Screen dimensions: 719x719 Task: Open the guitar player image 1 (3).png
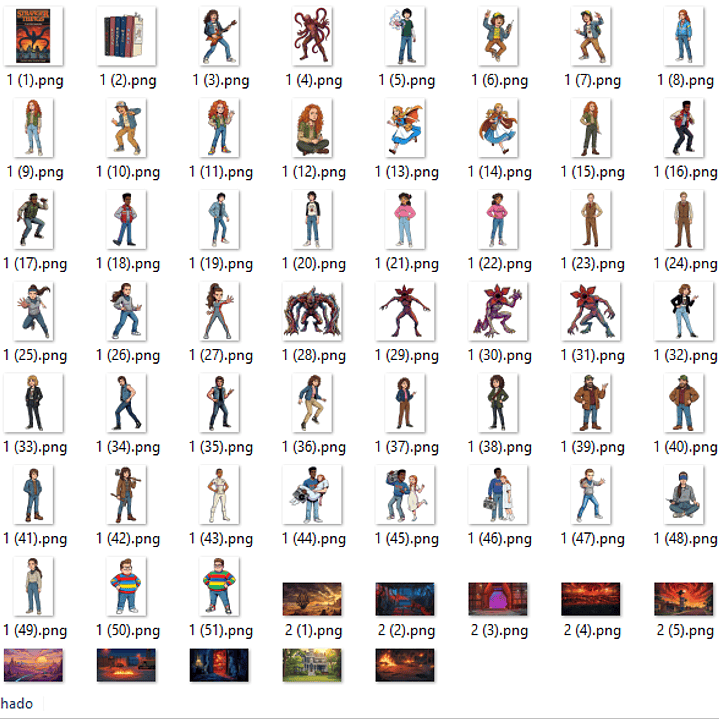coord(219,37)
